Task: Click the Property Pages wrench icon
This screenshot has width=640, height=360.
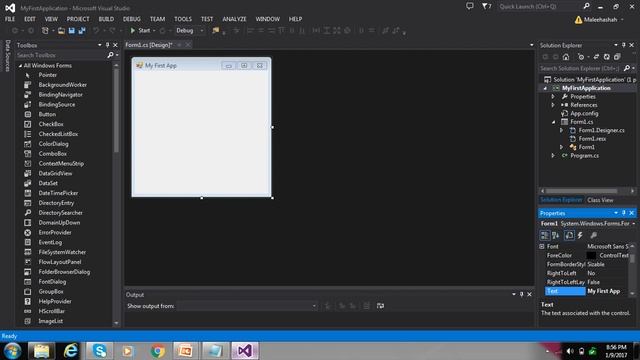Action: [x=593, y=235]
